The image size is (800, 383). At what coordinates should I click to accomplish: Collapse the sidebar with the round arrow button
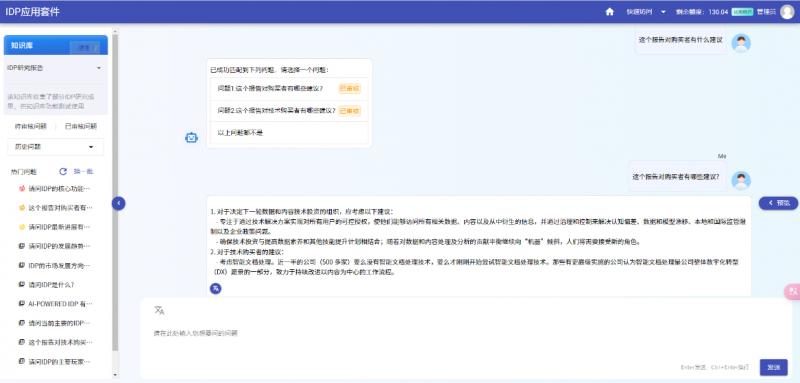(118, 203)
